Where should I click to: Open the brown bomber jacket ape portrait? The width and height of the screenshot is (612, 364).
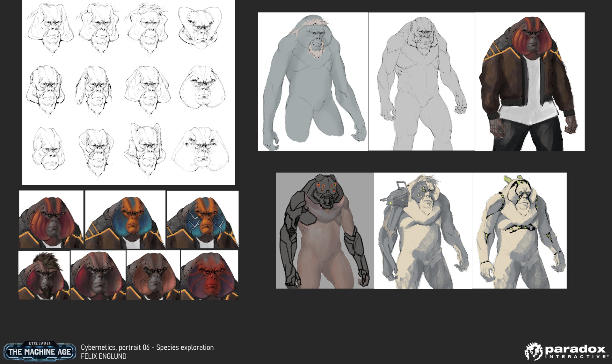pos(529,82)
